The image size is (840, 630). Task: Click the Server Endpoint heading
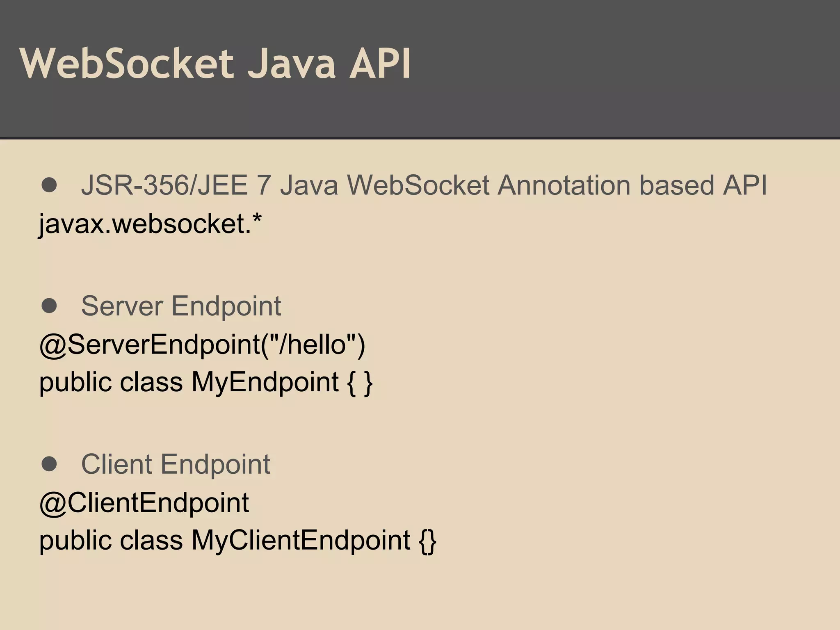(181, 306)
